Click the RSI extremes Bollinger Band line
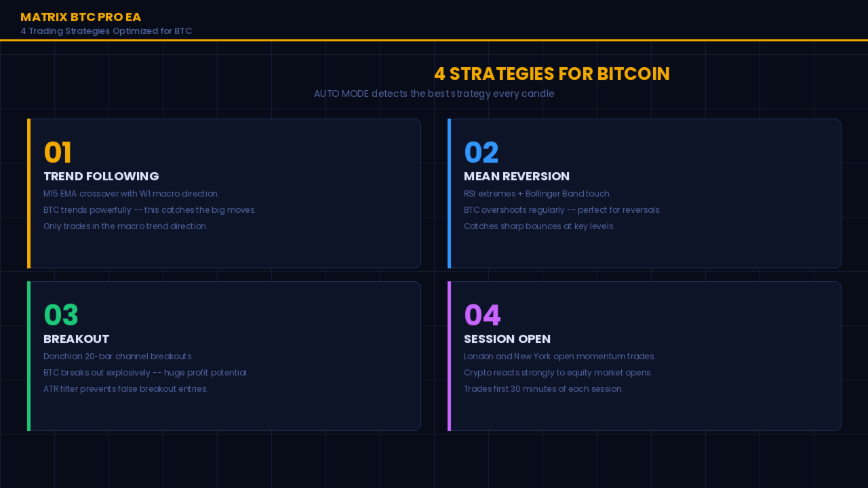Viewport: 868px width, 488px height. point(537,194)
